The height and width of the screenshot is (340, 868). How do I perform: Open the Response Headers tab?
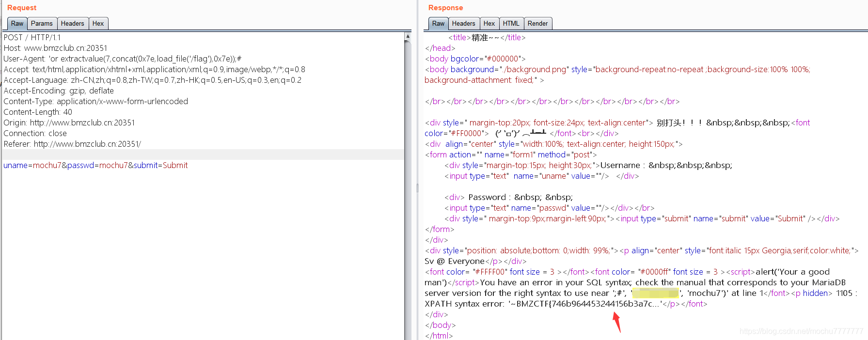click(x=464, y=23)
